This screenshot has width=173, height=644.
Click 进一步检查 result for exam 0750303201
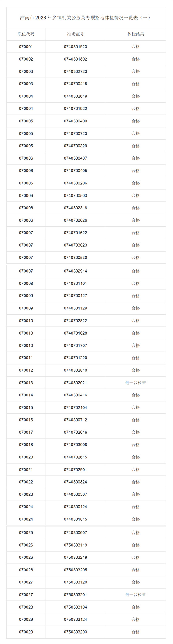(136, 594)
